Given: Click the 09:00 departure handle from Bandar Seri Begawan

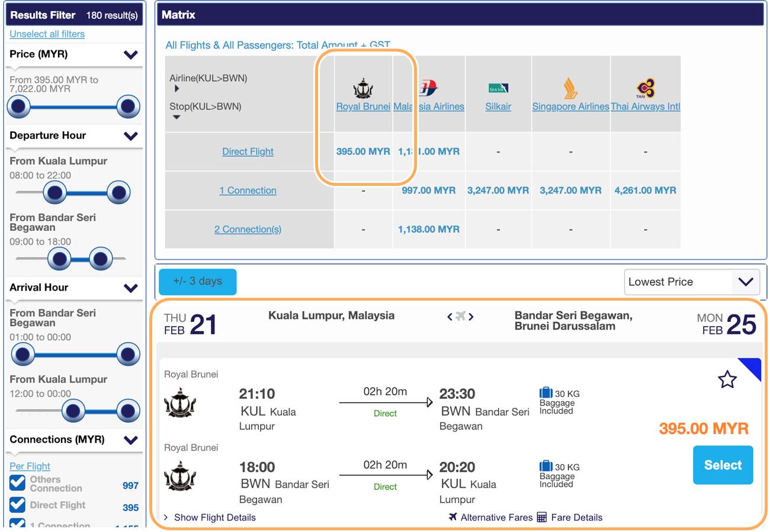Looking at the screenshot, I should coord(59,259).
